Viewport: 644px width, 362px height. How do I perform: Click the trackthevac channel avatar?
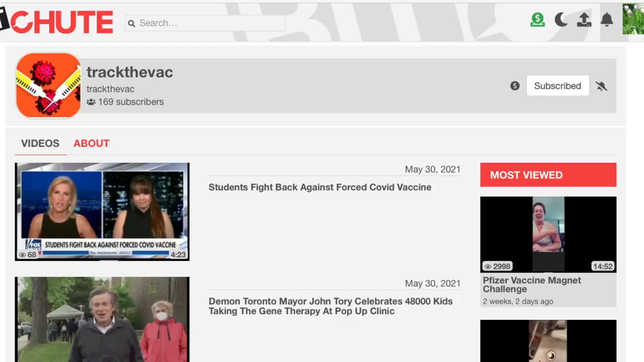coord(48,85)
